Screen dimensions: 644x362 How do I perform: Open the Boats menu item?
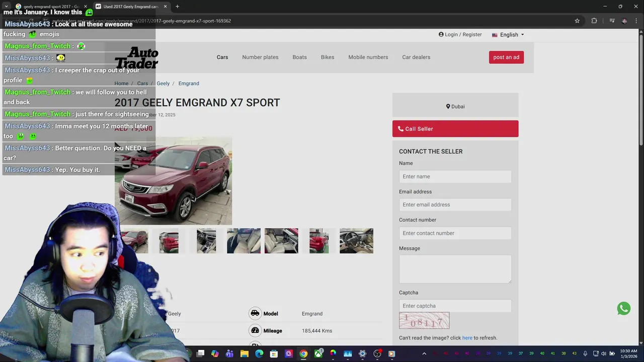coord(299,57)
